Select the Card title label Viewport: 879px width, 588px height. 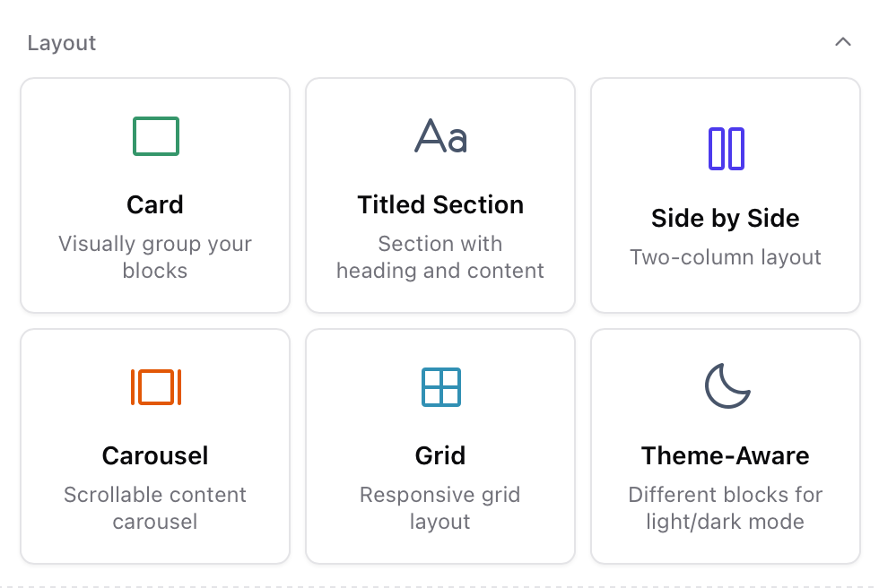pos(155,204)
